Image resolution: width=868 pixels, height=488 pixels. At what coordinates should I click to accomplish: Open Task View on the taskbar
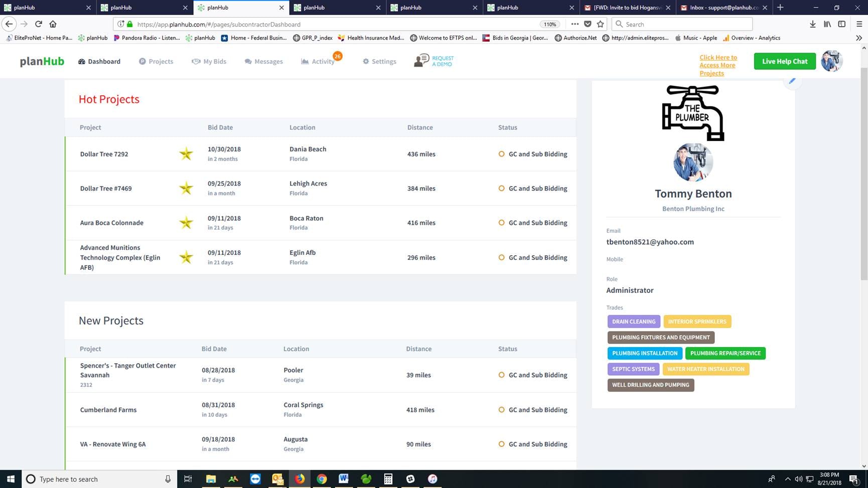[188, 479]
